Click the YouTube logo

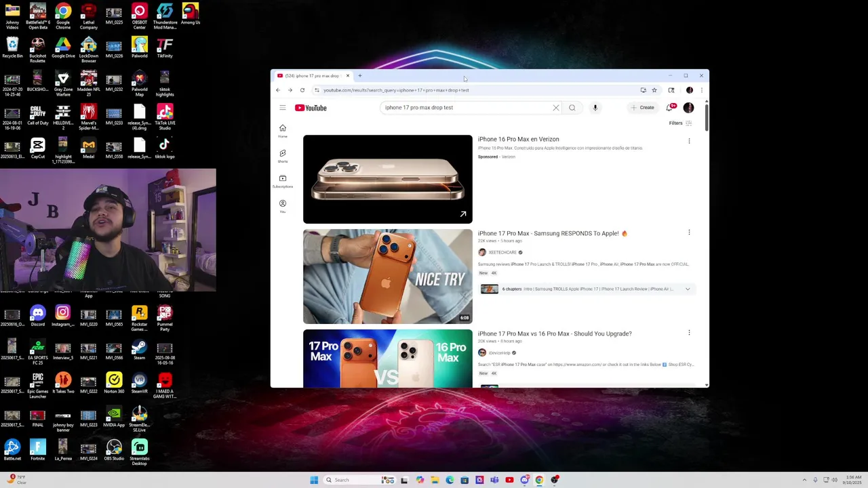(x=311, y=108)
